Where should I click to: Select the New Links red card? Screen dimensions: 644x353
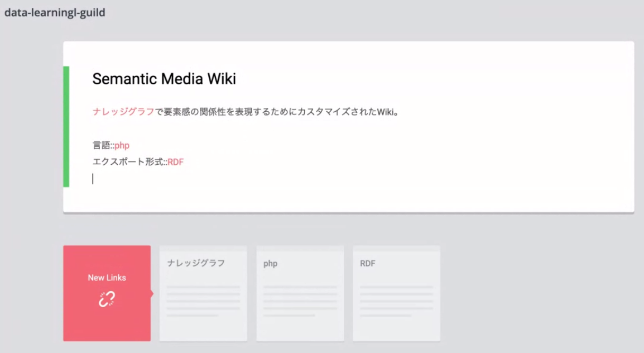pos(107,293)
